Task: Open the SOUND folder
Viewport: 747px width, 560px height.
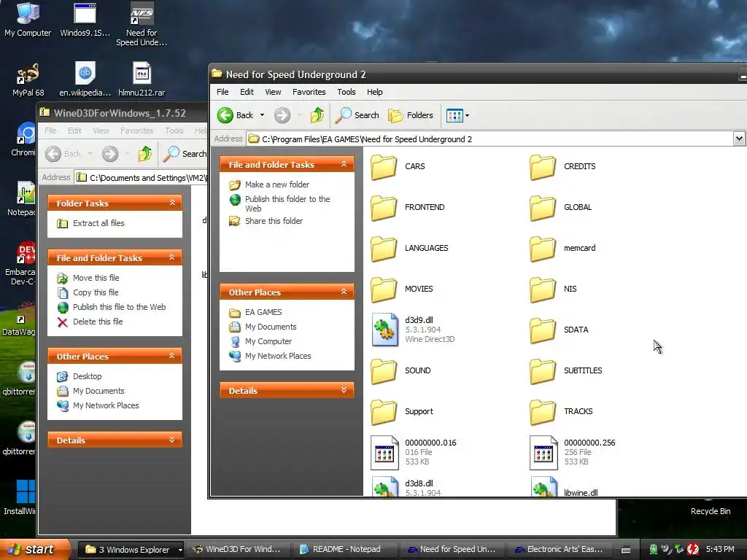Action: point(400,371)
